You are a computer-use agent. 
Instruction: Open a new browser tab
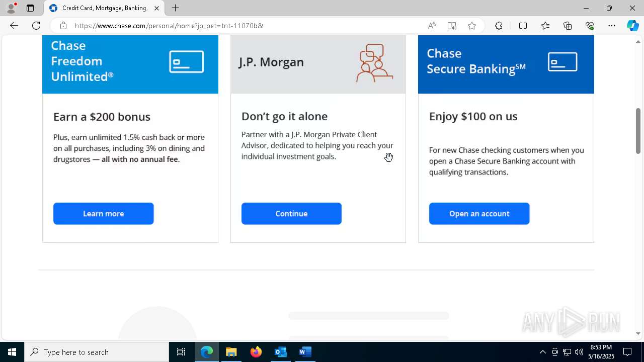175,8
